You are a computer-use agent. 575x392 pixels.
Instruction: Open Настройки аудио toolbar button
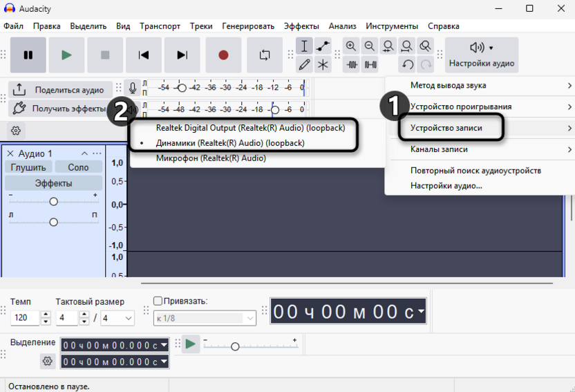482,55
